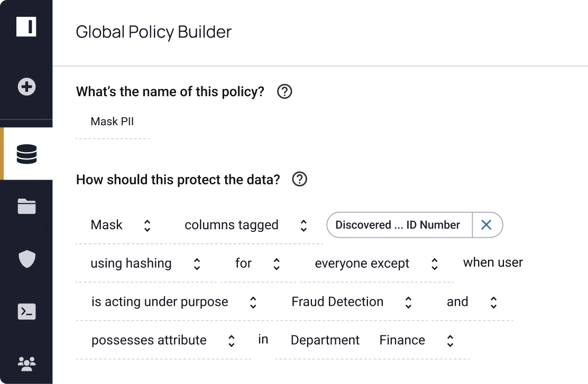Open the is acting under purpose selector

pyautogui.click(x=253, y=302)
